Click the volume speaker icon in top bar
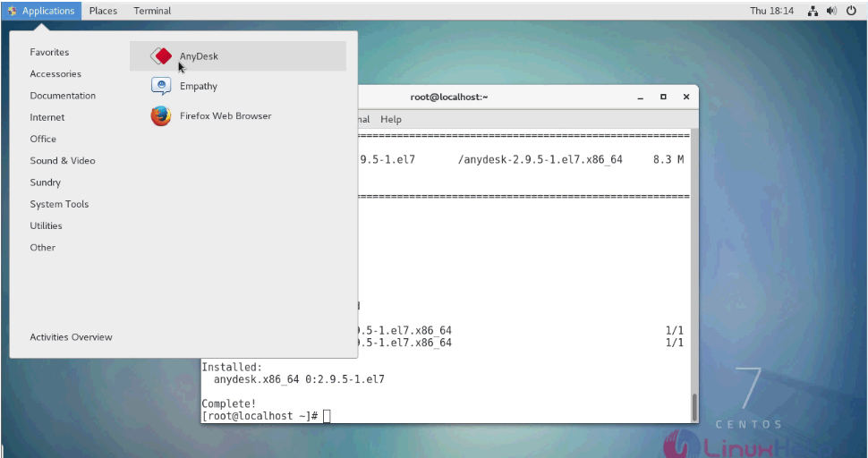868x458 pixels. click(x=831, y=11)
